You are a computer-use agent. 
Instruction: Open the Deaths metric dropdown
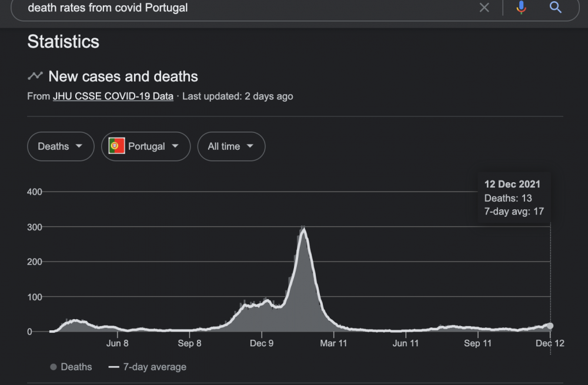click(61, 146)
